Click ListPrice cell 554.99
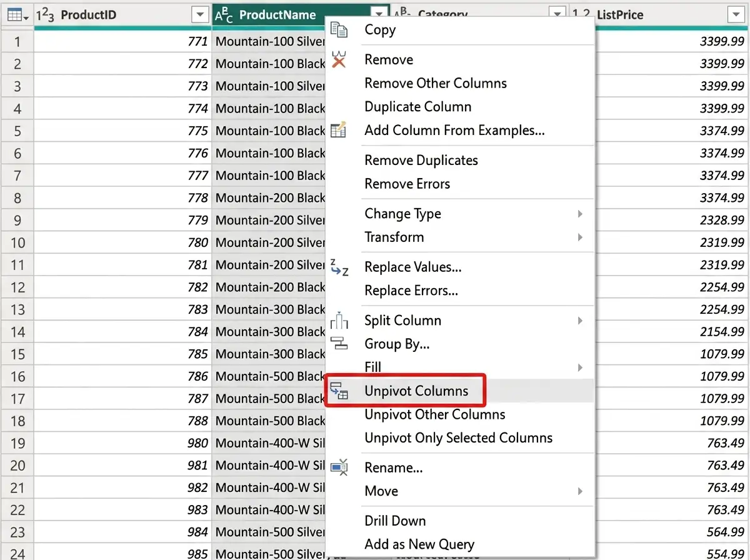Image resolution: width=750 pixels, height=560 pixels. pos(671,554)
